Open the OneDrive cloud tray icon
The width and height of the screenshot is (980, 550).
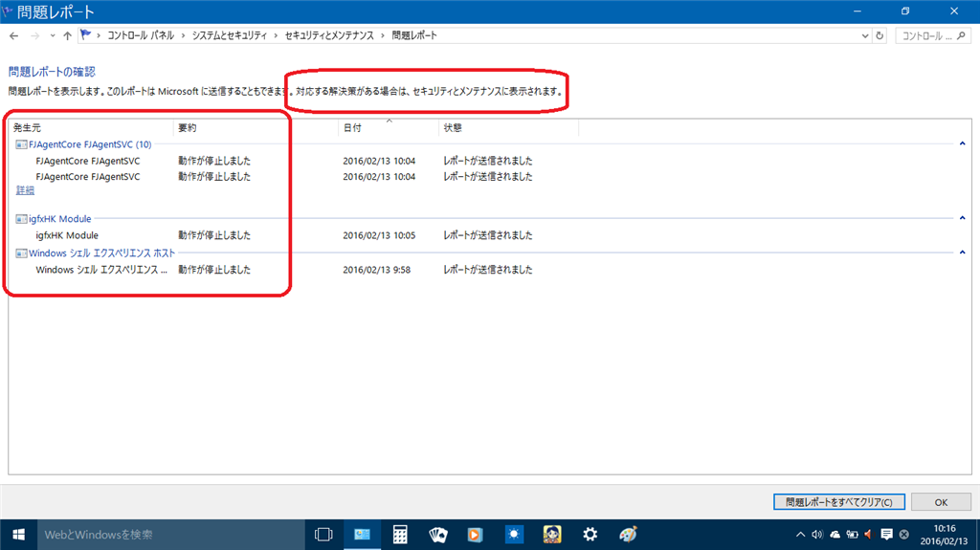pos(835,535)
